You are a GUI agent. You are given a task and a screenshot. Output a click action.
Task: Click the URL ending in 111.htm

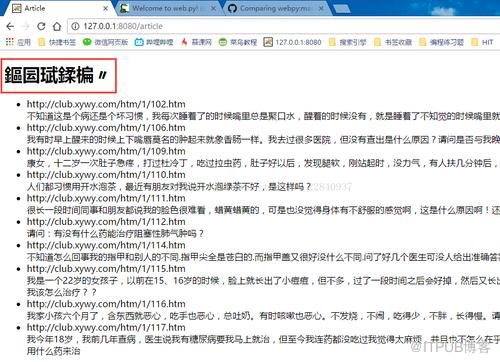tap(106, 198)
